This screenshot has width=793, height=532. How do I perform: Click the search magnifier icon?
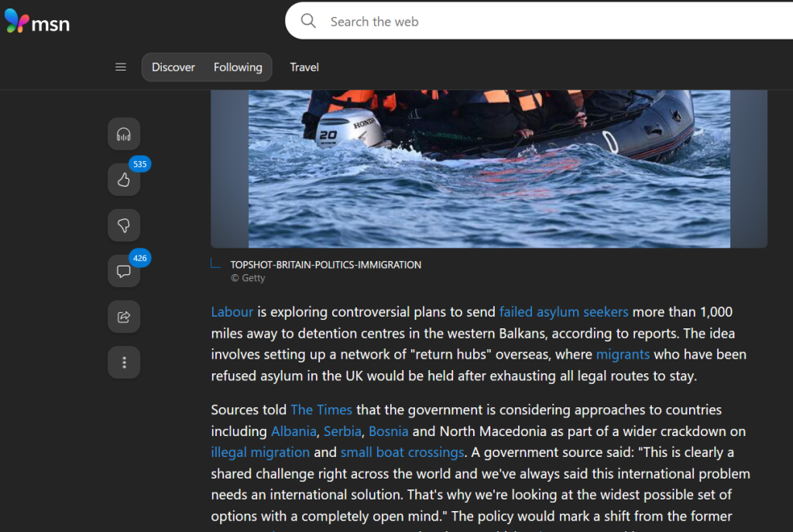point(308,22)
